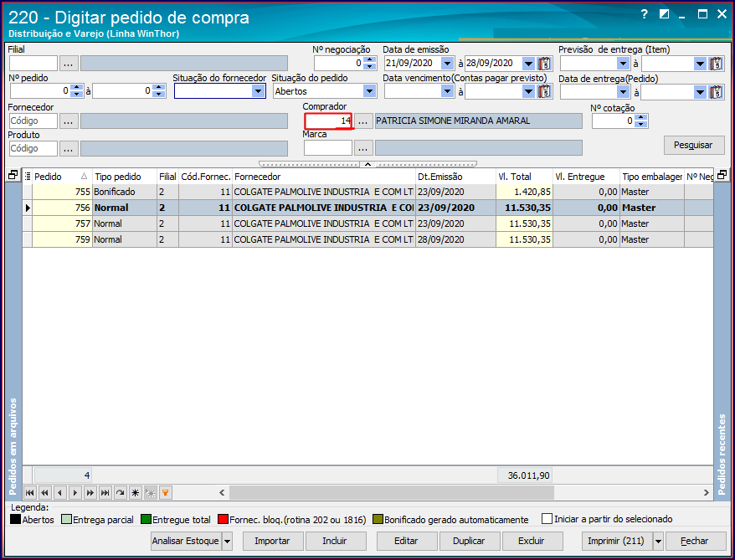Open calendar icon for Data de entrega(Pedido)
The height and width of the screenshot is (560, 735).
(x=717, y=92)
